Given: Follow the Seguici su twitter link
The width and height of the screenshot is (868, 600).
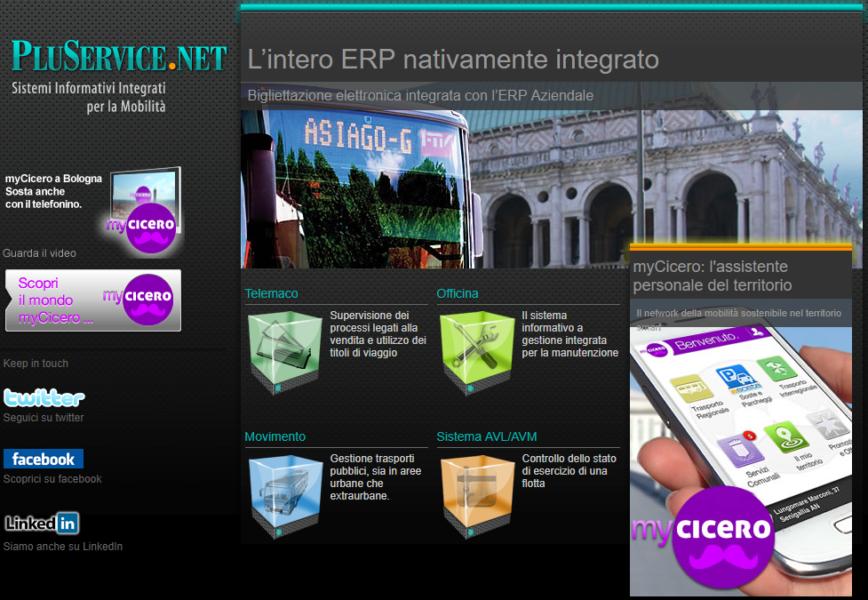Looking at the screenshot, I should 44,418.
